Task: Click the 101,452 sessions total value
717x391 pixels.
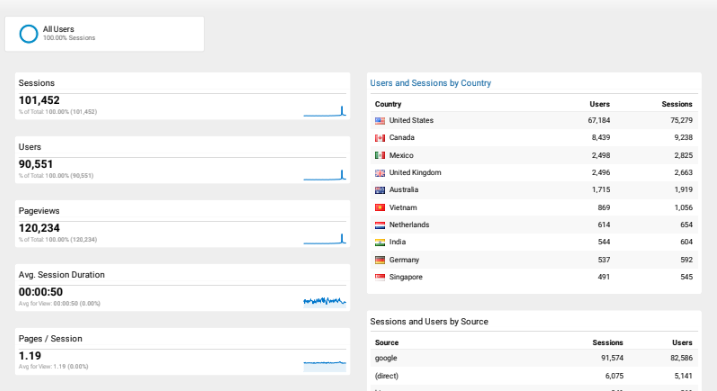Action: (39, 100)
